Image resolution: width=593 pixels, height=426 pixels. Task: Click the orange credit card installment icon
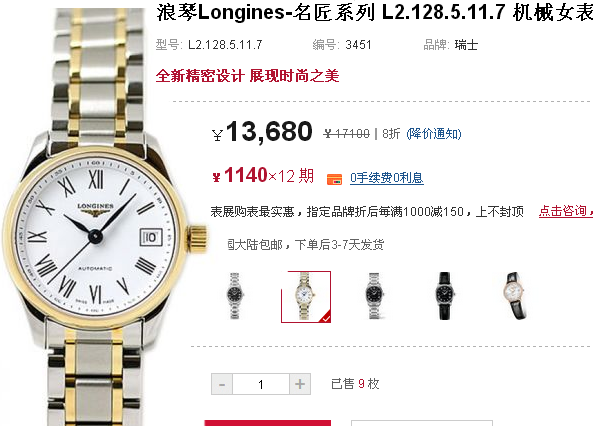(x=334, y=179)
